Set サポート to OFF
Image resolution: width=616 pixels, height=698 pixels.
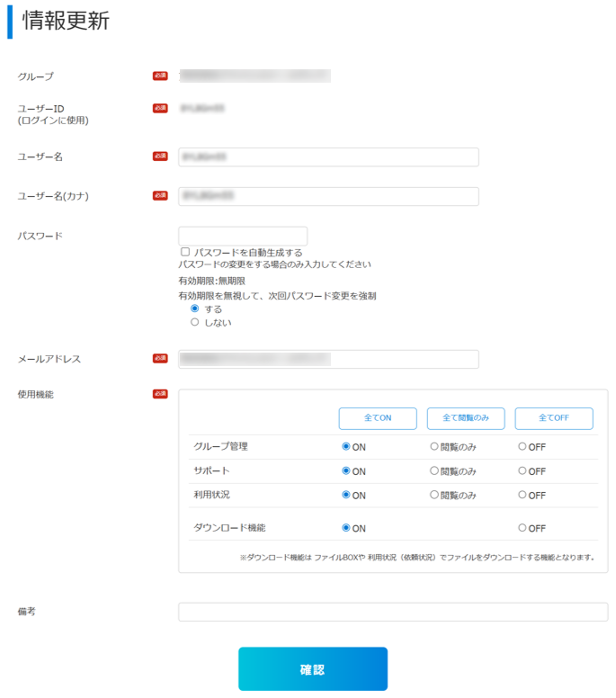coord(522,470)
